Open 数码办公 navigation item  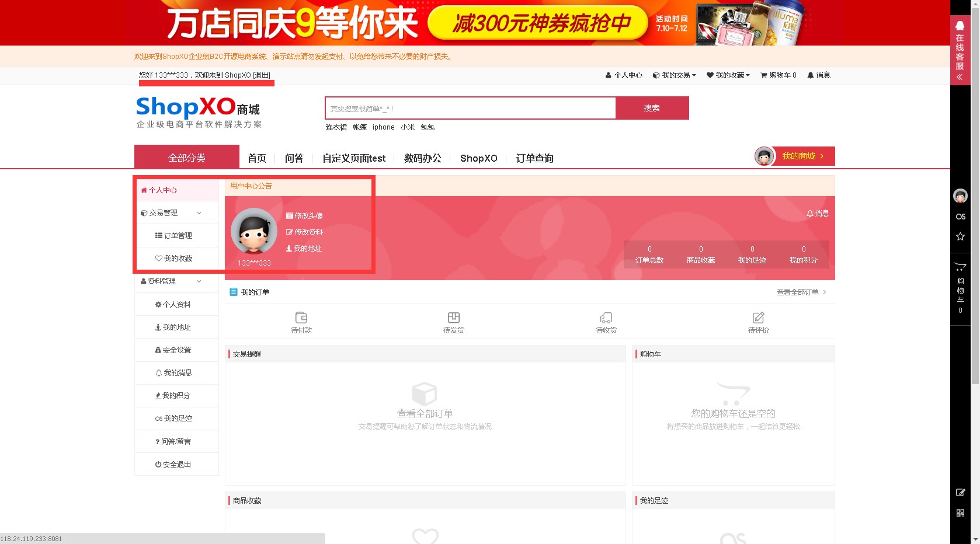click(423, 158)
